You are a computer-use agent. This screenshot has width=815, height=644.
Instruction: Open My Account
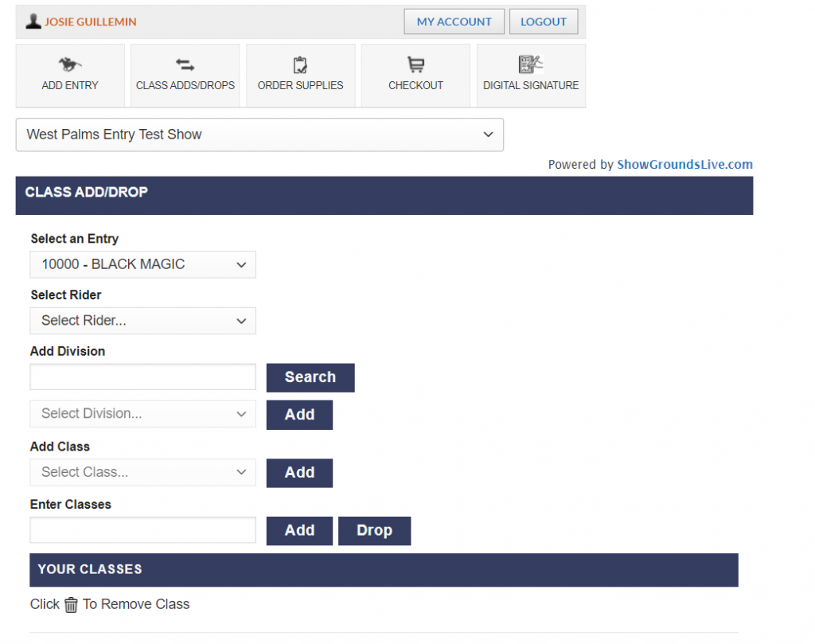pos(454,21)
